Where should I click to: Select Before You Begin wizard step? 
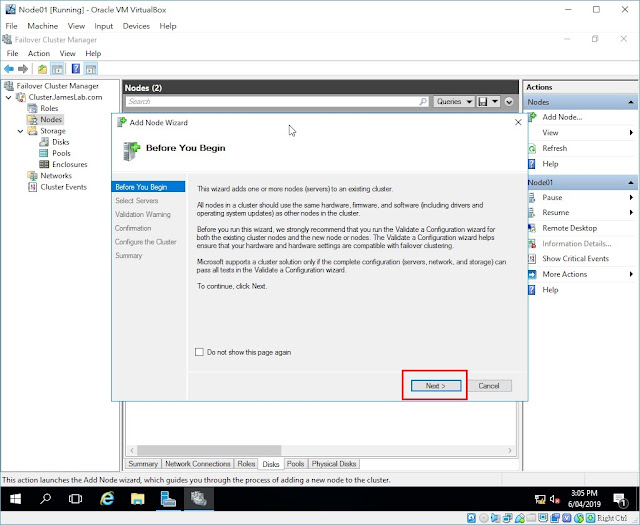click(148, 187)
